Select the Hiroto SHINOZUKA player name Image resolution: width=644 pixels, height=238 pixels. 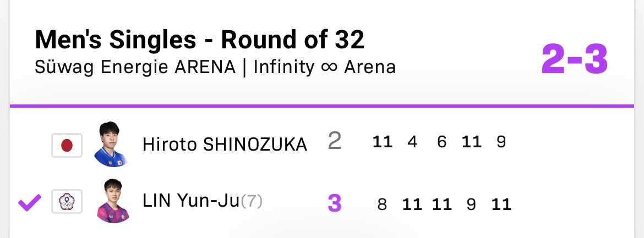coord(225,145)
